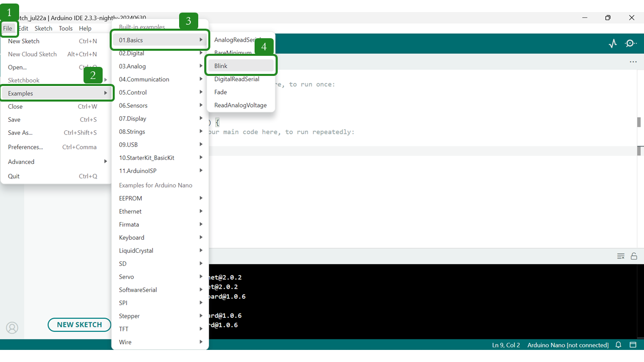
Task: Open Preferences... from File menu
Action: pos(55,147)
